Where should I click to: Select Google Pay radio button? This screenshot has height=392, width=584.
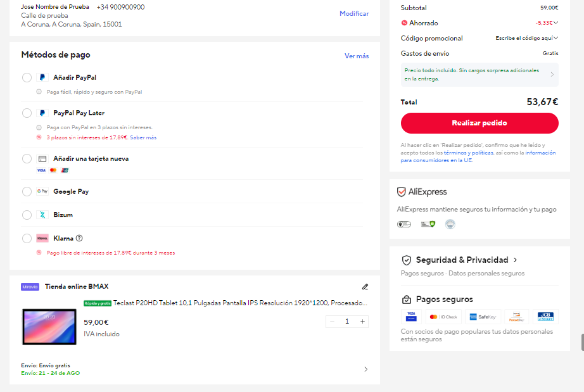click(x=27, y=191)
